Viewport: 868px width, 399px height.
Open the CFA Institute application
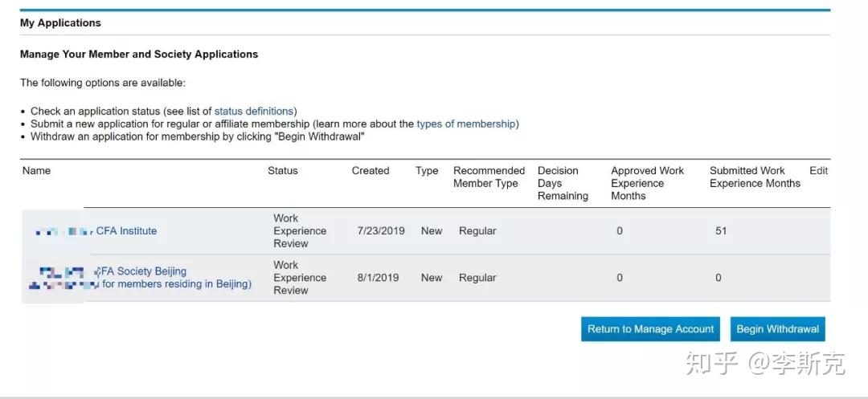[x=126, y=231]
